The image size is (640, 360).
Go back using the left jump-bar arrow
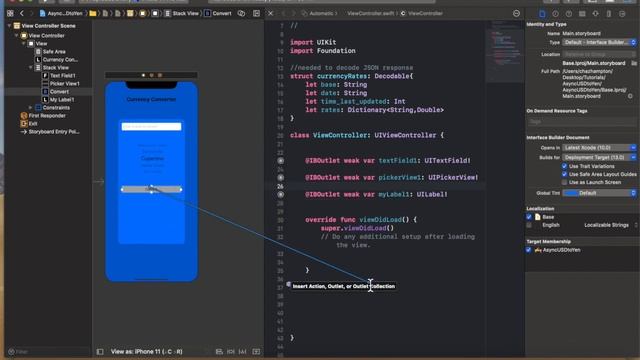[22, 13]
